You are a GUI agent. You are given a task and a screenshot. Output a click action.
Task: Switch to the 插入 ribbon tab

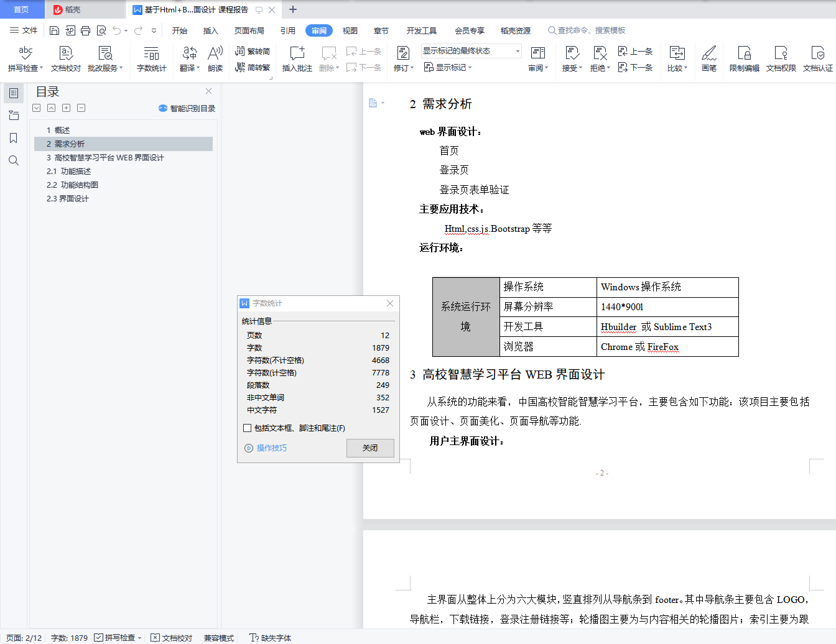[x=211, y=30]
